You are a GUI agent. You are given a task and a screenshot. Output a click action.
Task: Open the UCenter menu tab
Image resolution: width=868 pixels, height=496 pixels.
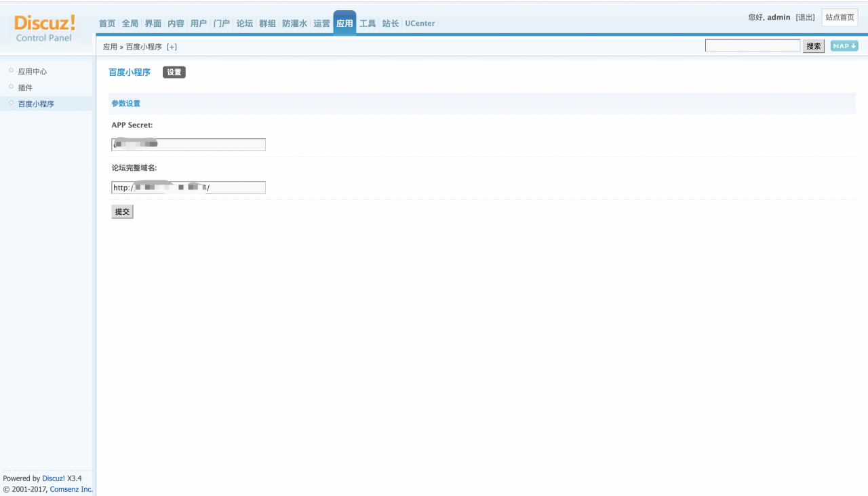(420, 24)
